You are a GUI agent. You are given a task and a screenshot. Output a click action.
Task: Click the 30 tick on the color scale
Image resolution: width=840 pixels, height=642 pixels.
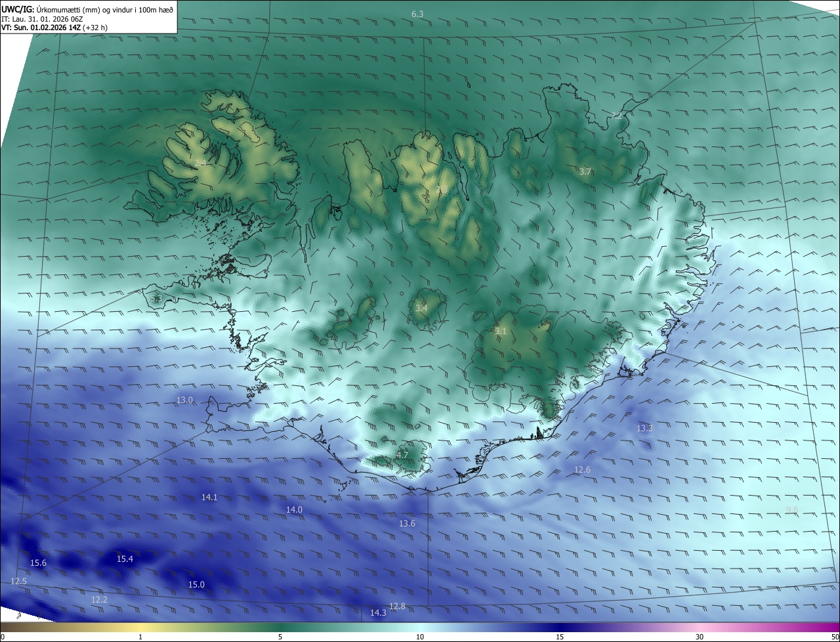tap(700, 637)
